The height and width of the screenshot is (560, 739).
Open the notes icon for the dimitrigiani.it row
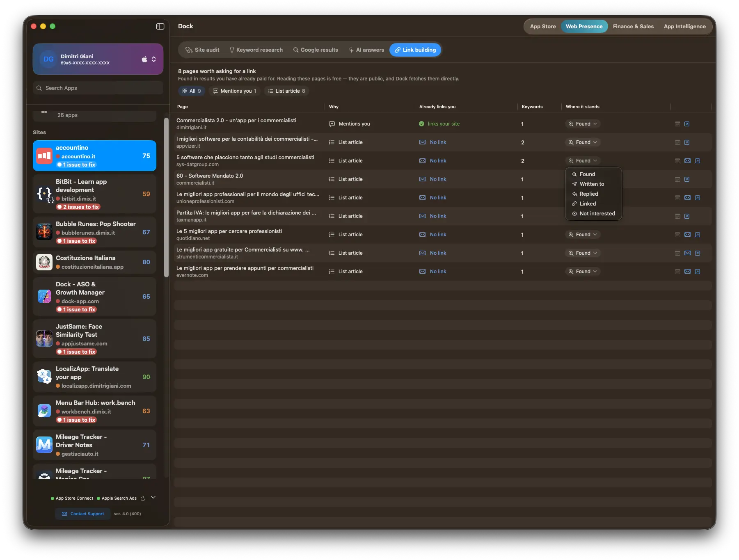(677, 124)
